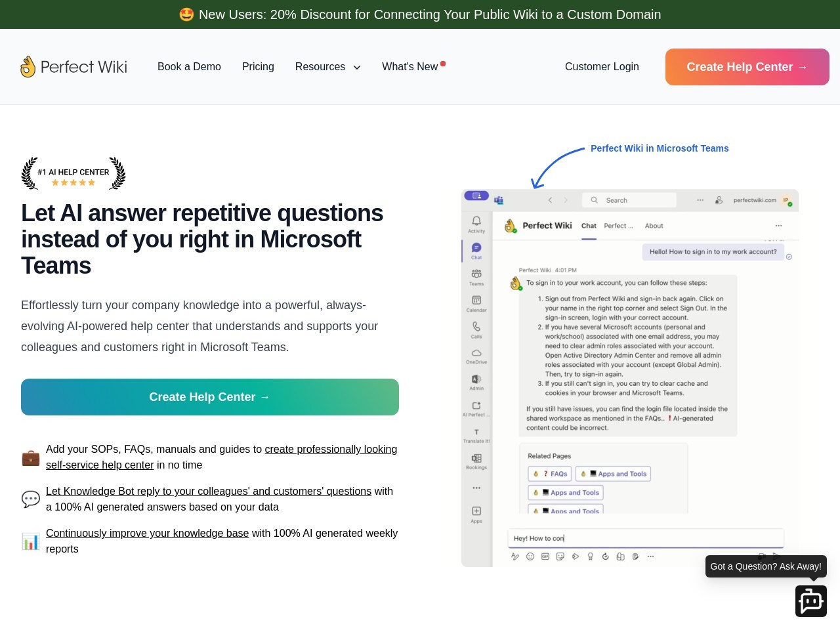The width and height of the screenshot is (840, 630).
Task: Go to the Pricing page
Action: [x=258, y=67]
